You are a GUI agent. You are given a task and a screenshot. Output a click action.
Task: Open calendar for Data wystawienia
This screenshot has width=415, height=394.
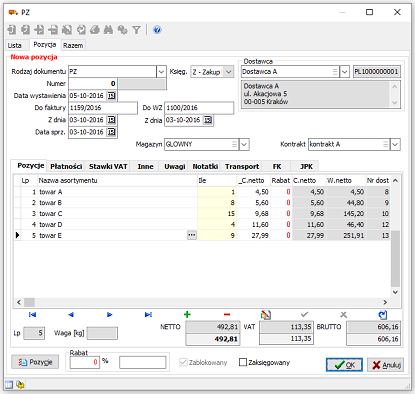click(111, 96)
